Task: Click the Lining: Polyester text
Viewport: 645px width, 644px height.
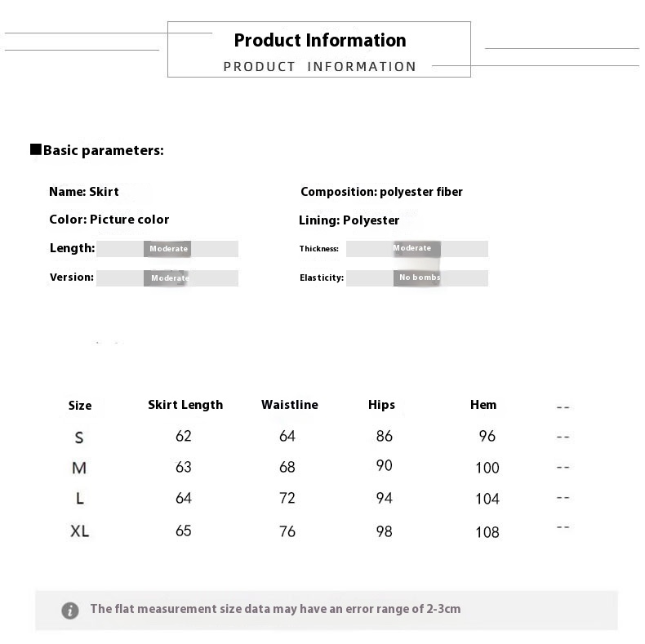Action: point(349,220)
